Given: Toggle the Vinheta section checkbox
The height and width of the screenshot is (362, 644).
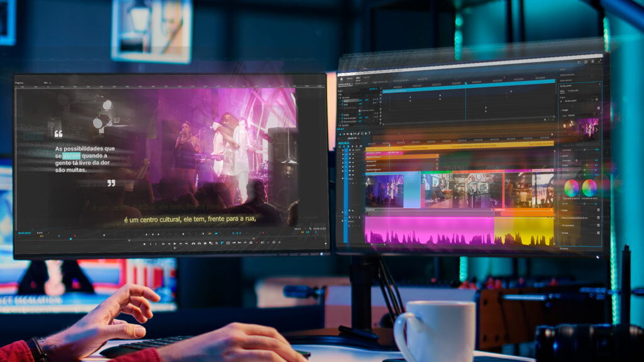Looking at the screenshot, I should (599, 233).
